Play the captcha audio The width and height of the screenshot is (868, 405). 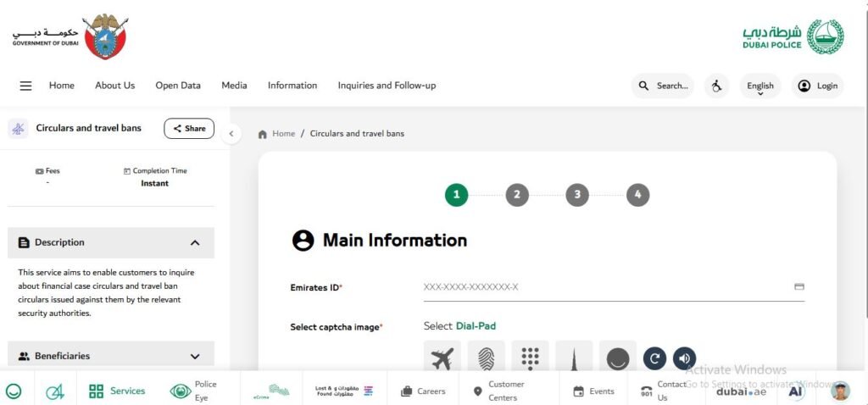(684, 358)
